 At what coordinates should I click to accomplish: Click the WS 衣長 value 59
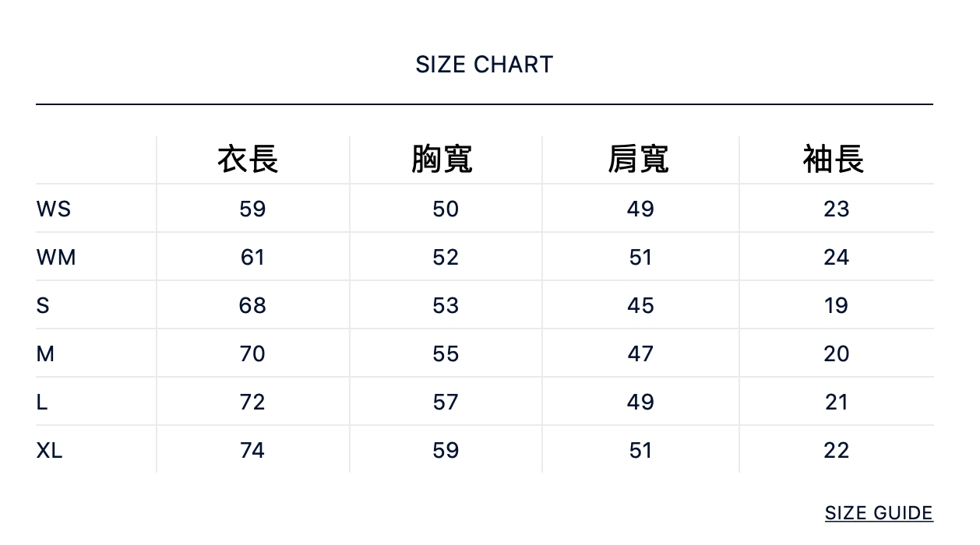252,209
